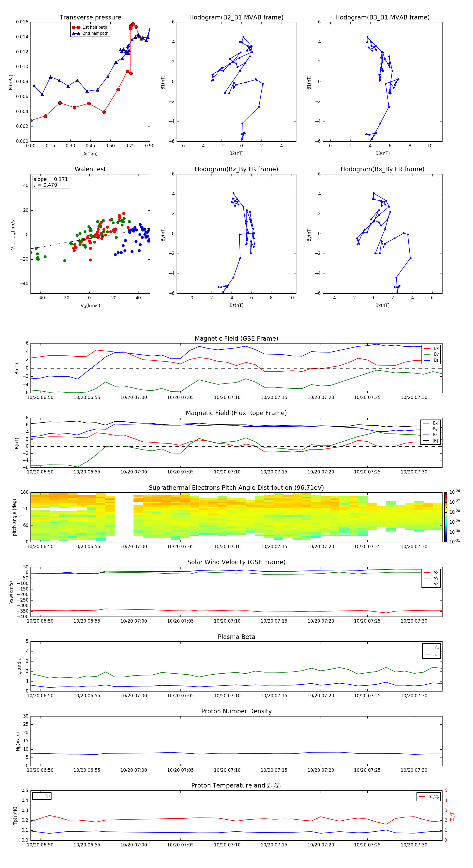Click the "Pt(nPa)" y-axis label

click(x=11, y=82)
